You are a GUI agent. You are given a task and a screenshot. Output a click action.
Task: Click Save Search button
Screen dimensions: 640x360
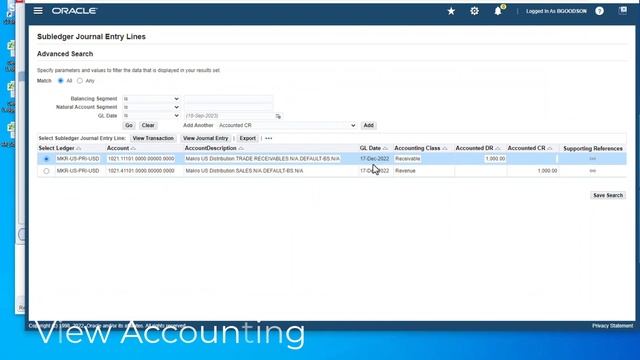pos(608,196)
